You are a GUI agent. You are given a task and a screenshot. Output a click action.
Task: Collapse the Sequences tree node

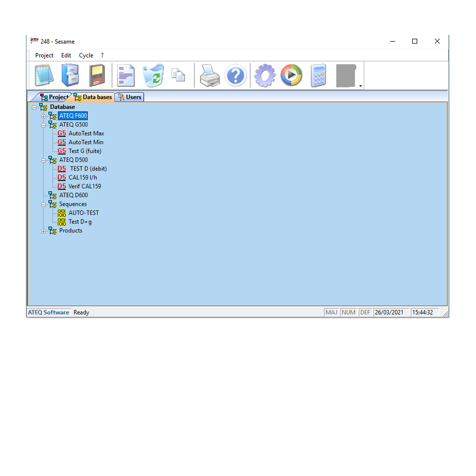coord(43,205)
